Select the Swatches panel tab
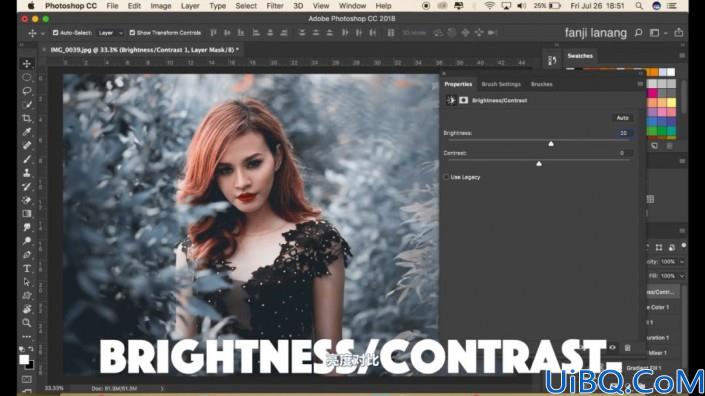The width and height of the screenshot is (705, 396). click(580, 56)
